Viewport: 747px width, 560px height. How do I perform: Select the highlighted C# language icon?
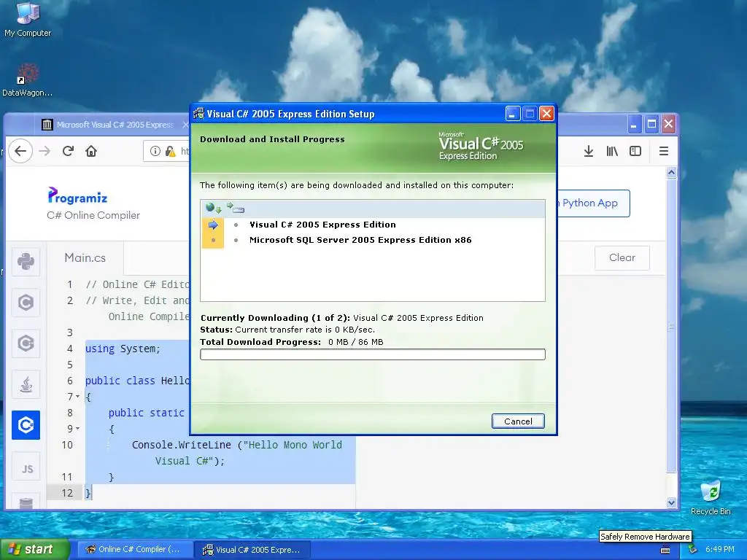[x=26, y=425]
